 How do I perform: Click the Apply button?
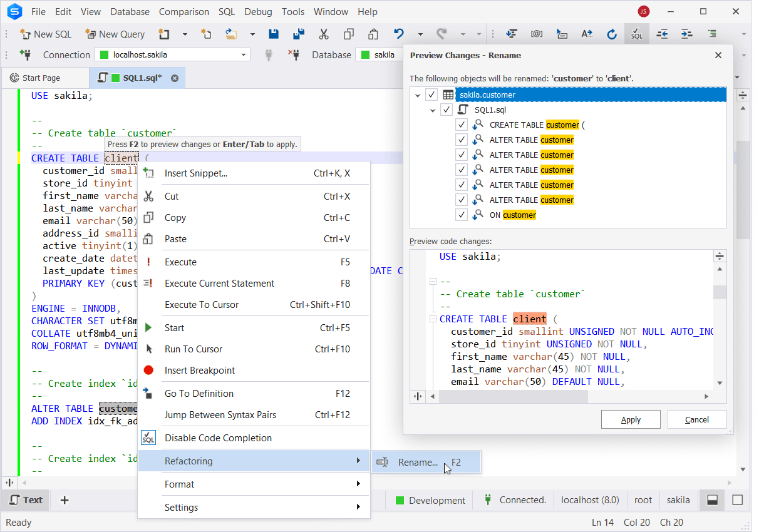(x=631, y=419)
